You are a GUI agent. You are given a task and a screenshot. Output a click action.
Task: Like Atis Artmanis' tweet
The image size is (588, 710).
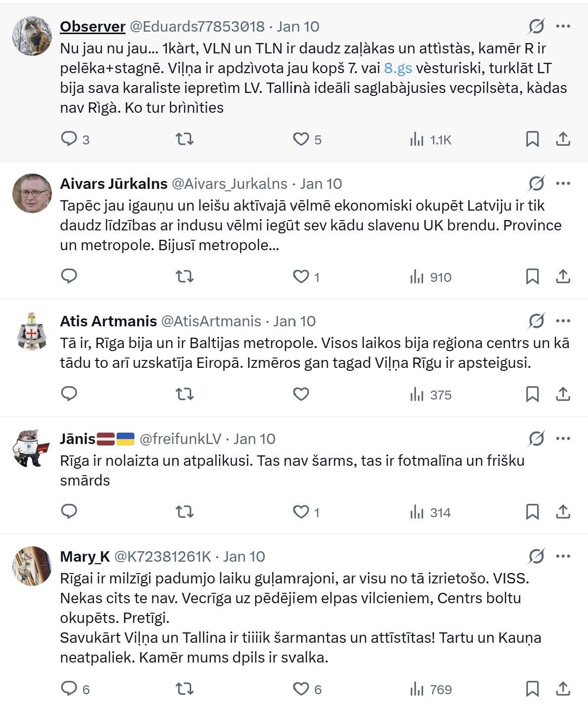(x=301, y=394)
